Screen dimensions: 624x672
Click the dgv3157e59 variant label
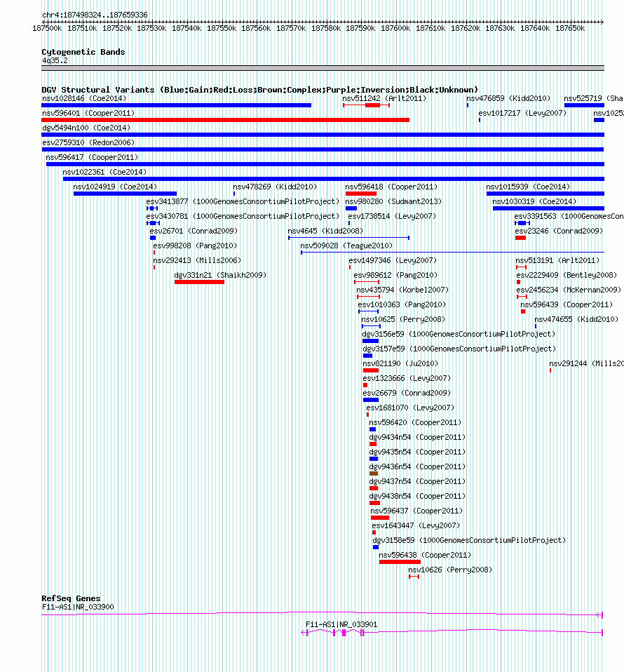click(459, 349)
